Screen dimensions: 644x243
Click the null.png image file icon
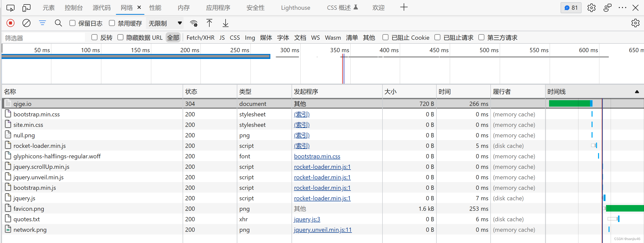8,135
